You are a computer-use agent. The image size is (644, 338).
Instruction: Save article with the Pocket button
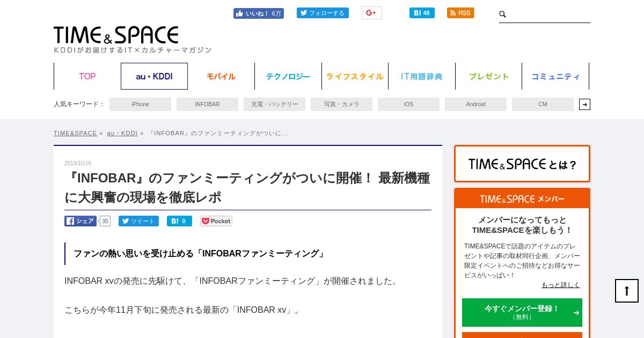click(216, 221)
